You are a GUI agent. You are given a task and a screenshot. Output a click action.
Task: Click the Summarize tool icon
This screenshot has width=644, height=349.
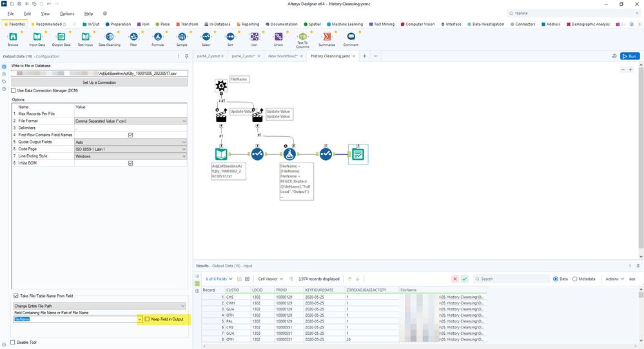coord(327,37)
